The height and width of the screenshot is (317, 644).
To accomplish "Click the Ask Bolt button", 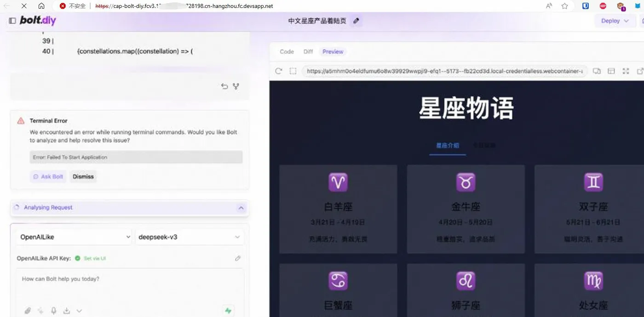I will pos(48,176).
